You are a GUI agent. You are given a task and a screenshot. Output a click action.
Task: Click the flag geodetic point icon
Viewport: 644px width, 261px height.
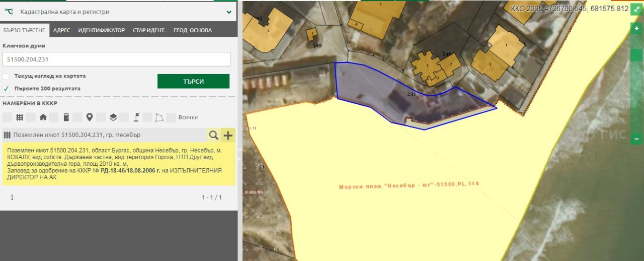pos(136,117)
